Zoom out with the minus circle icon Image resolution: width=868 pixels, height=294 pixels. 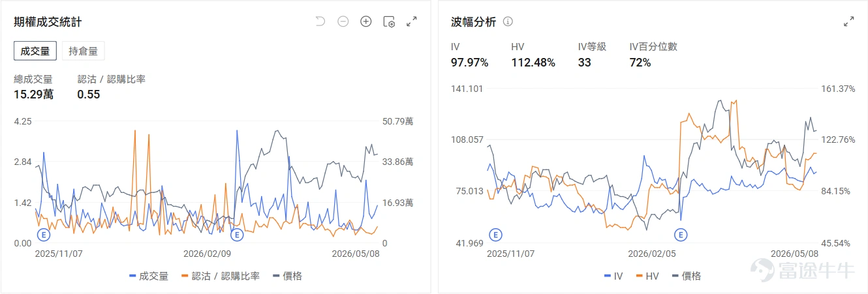343,22
